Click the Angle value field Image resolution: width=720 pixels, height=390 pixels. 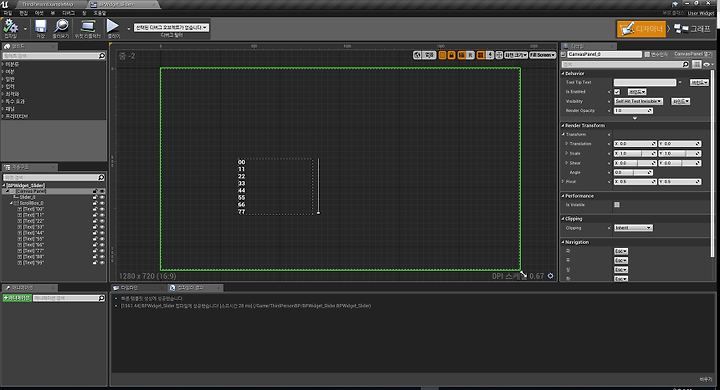(633, 172)
